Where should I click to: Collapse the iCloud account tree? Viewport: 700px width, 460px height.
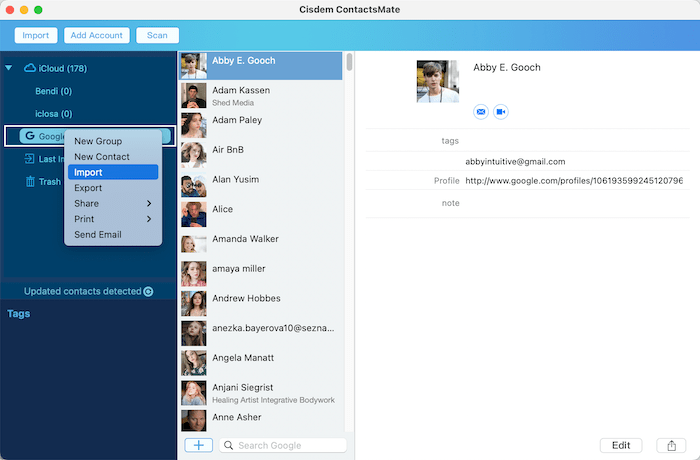[8, 68]
